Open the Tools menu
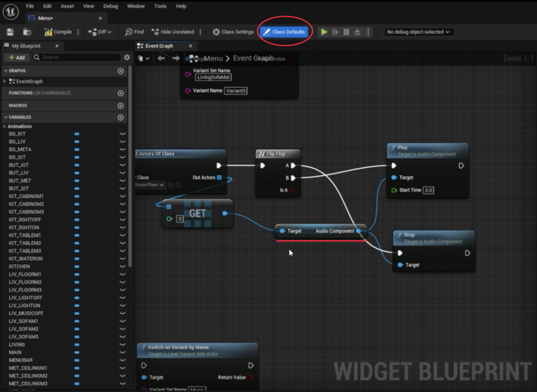Screen dimensions: 537x392 [x=160, y=6]
